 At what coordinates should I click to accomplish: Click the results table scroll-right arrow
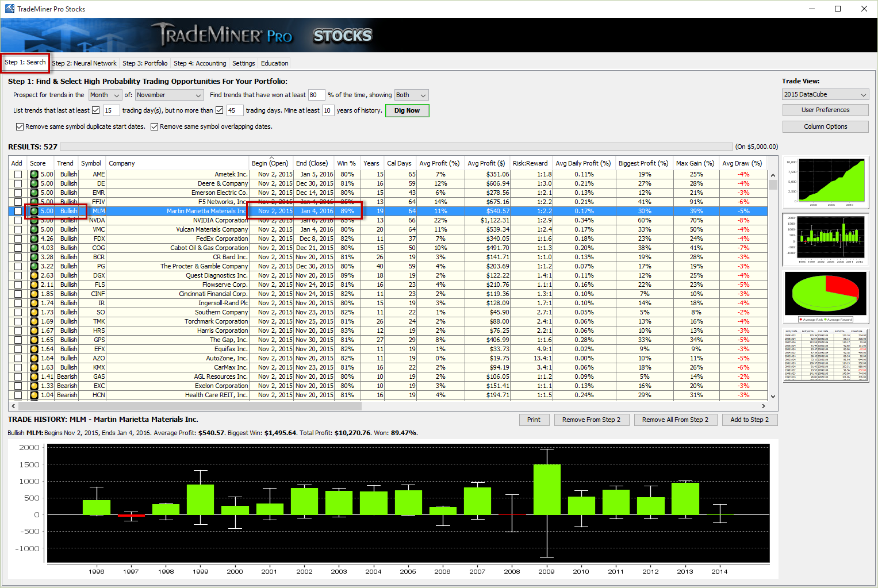click(x=764, y=406)
